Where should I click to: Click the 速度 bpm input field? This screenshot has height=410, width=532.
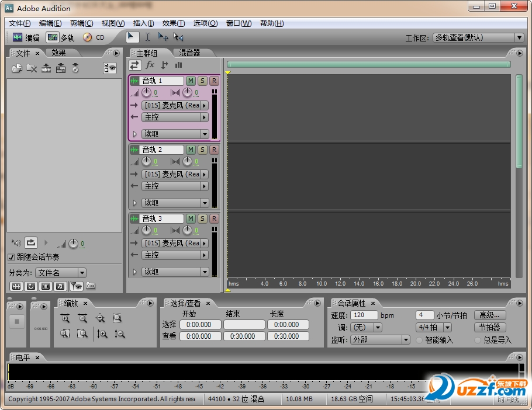coord(364,315)
